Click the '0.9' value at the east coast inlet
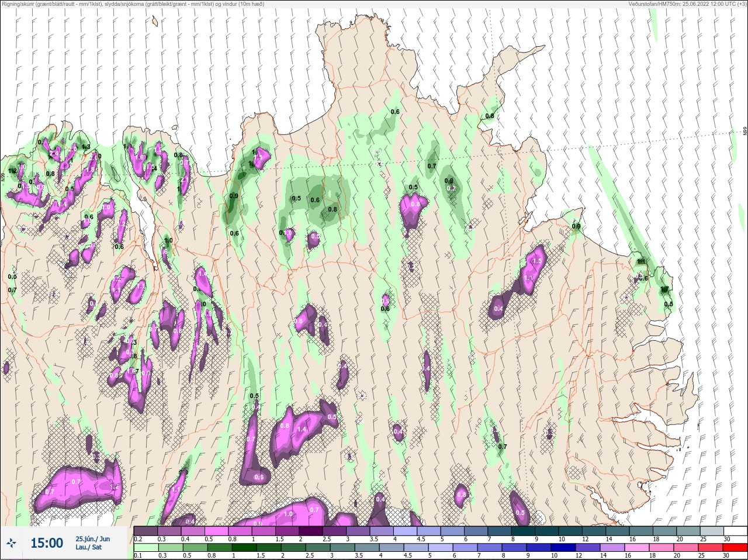This screenshot has width=748, height=560. [576, 226]
